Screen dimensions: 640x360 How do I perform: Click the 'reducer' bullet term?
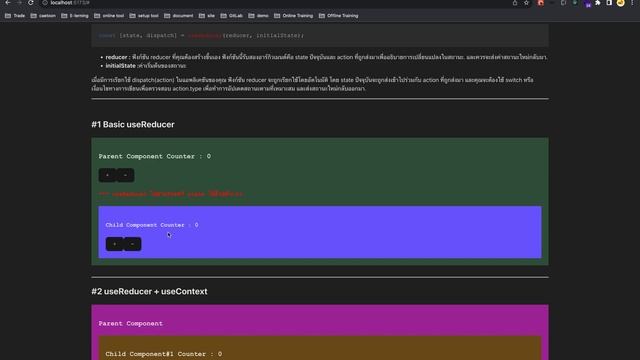coord(116,57)
